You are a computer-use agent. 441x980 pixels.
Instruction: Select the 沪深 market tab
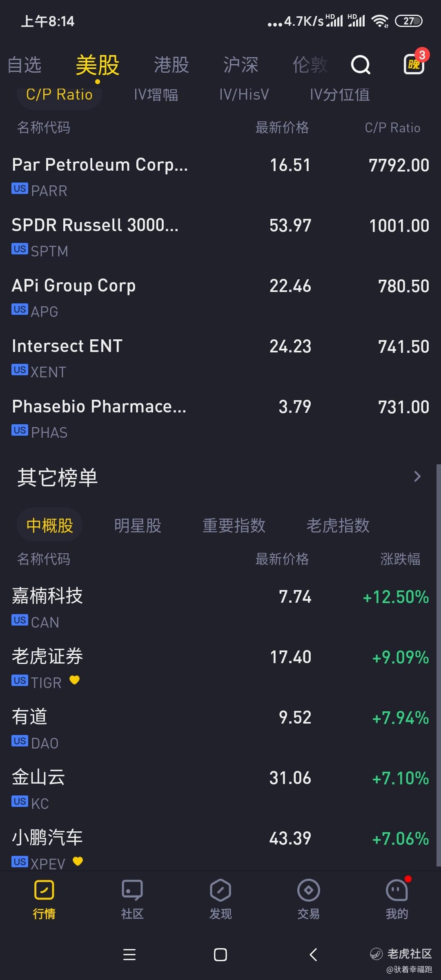click(241, 65)
